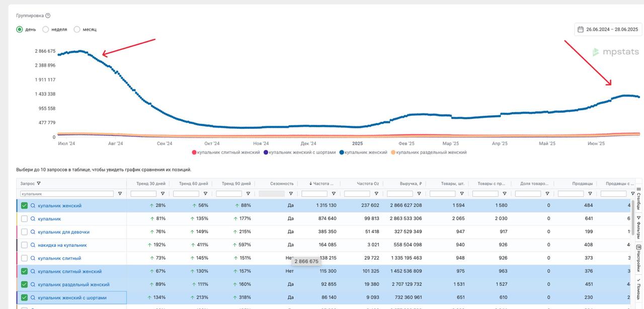Open the Фильтры side panel tab

click(x=638, y=227)
